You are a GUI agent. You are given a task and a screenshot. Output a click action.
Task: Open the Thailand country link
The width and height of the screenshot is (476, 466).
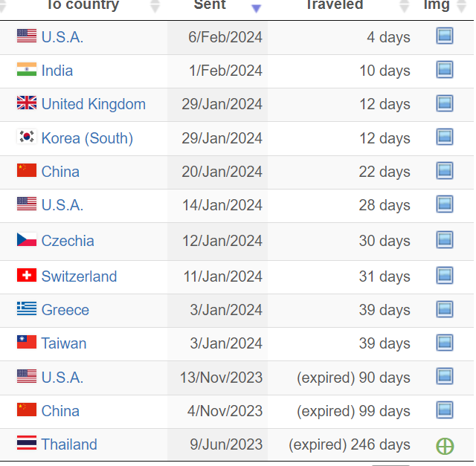click(69, 444)
